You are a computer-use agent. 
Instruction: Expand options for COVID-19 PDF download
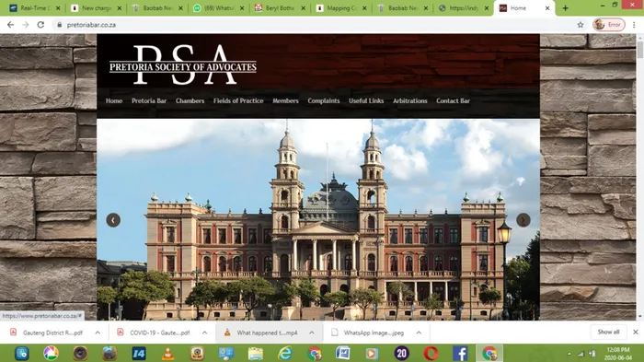click(x=204, y=333)
